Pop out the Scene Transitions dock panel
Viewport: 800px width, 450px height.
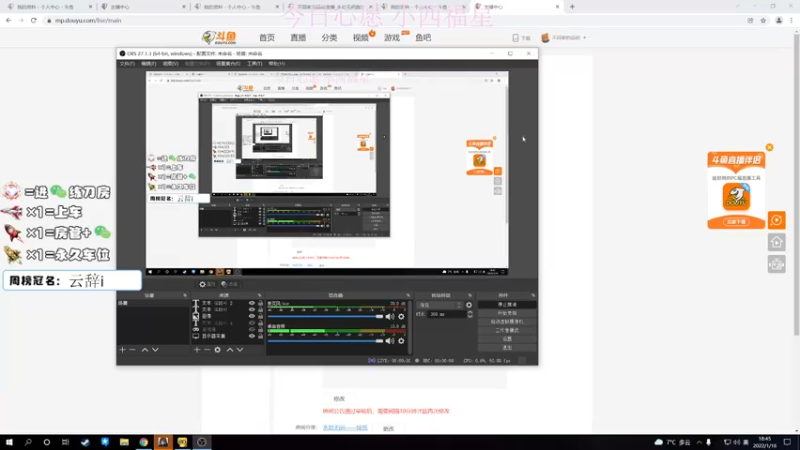tap(470, 295)
